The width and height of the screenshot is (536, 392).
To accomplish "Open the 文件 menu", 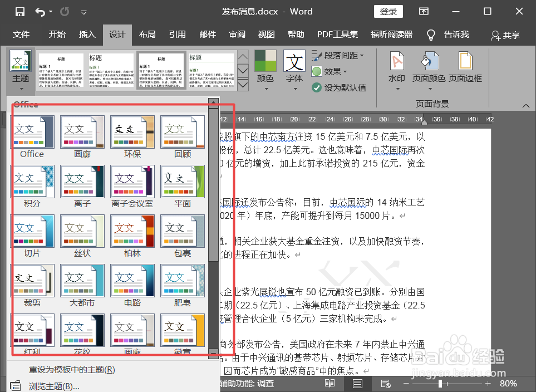I will click(21, 34).
